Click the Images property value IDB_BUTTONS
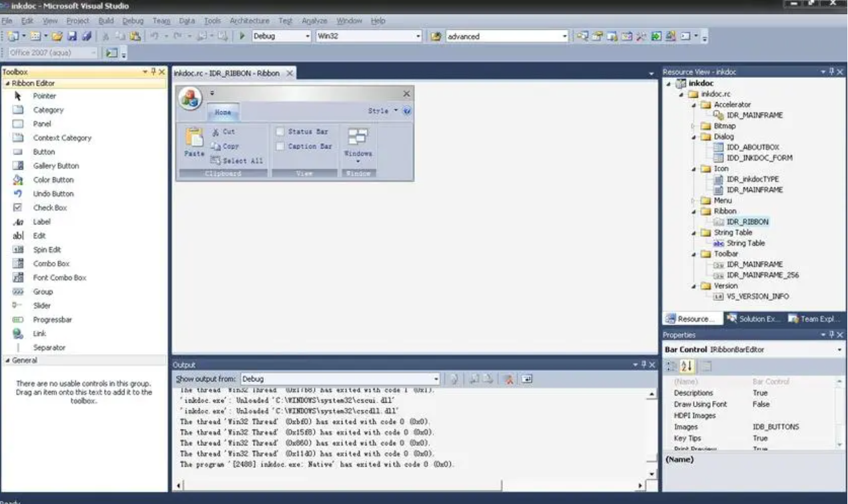848x504 pixels. click(775, 427)
